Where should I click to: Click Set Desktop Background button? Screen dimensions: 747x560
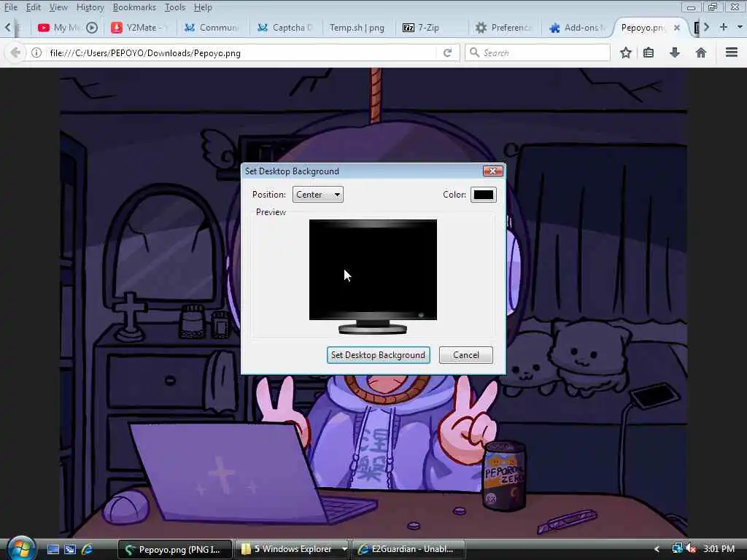point(379,355)
